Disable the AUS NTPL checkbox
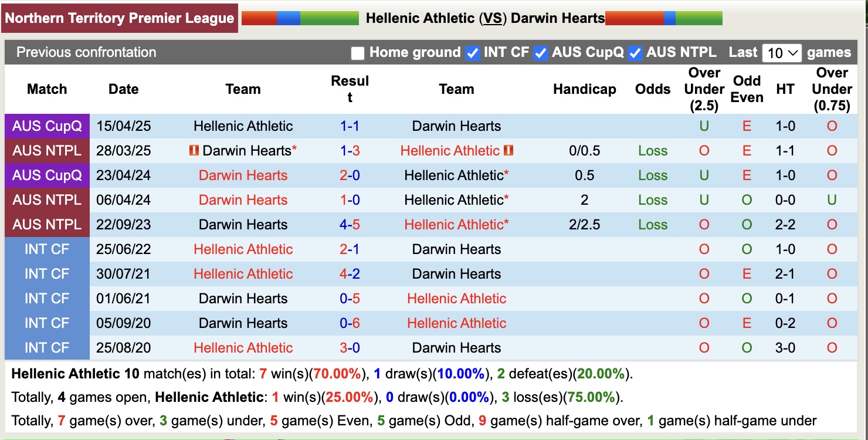The height and width of the screenshot is (440, 868). 635,53
